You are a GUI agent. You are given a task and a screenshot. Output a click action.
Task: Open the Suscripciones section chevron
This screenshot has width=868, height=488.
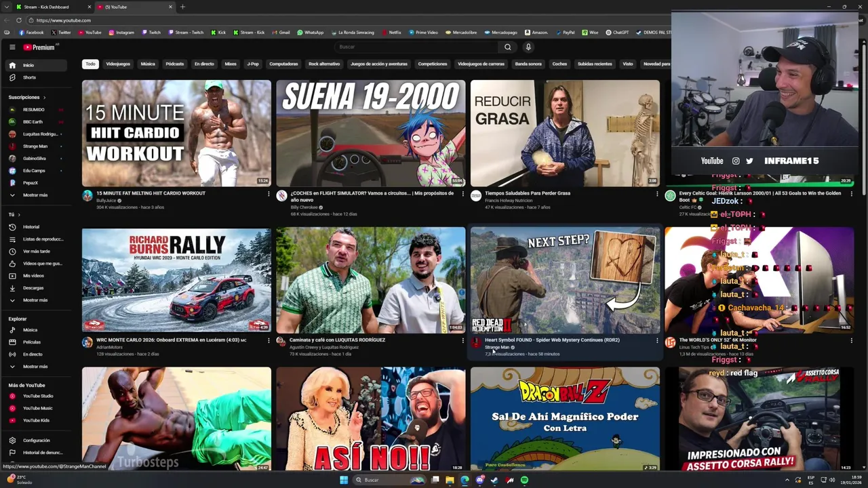pyautogui.click(x=45, y=97)
